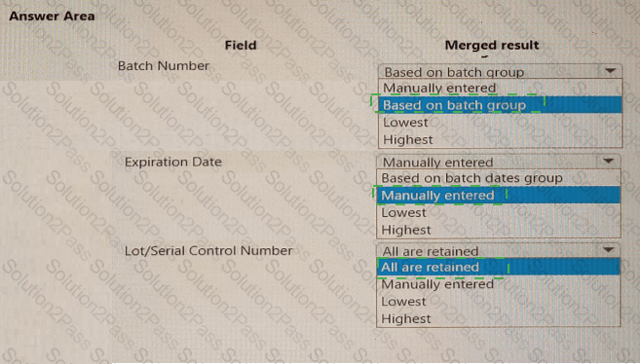Select 'Lowest' under Expiration Date
This screenshot has width=640, height=364.
pyautogui.click(x=499, y=212)
